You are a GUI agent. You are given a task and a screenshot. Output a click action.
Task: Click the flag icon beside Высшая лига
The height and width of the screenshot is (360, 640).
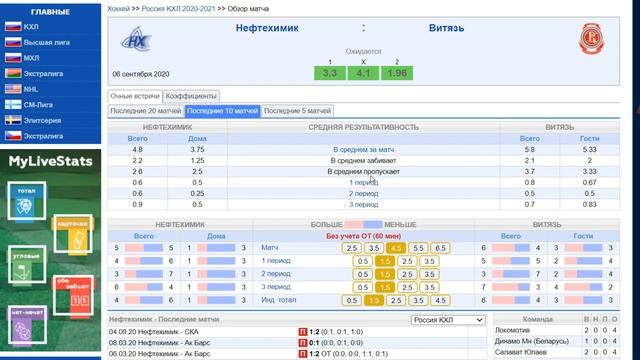point(13,42)
